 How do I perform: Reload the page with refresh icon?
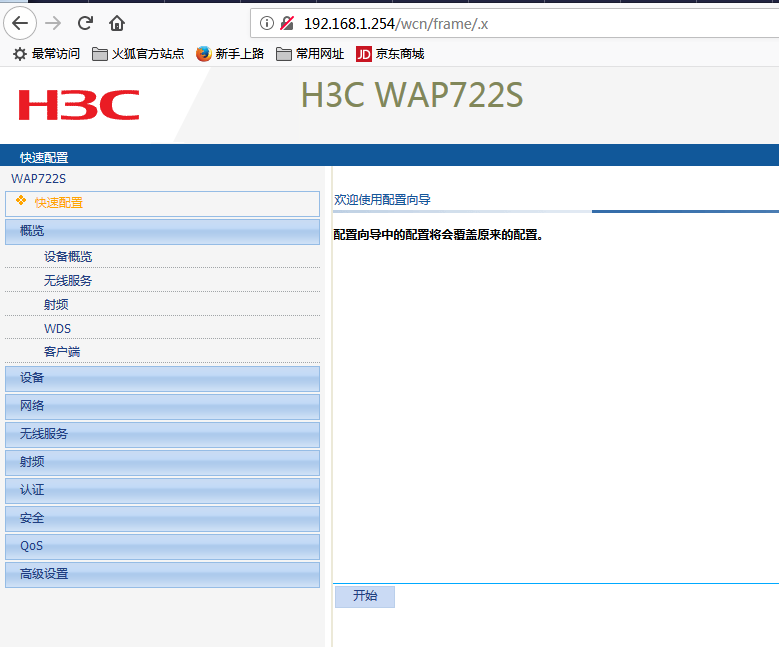click(x=85, y=23)
